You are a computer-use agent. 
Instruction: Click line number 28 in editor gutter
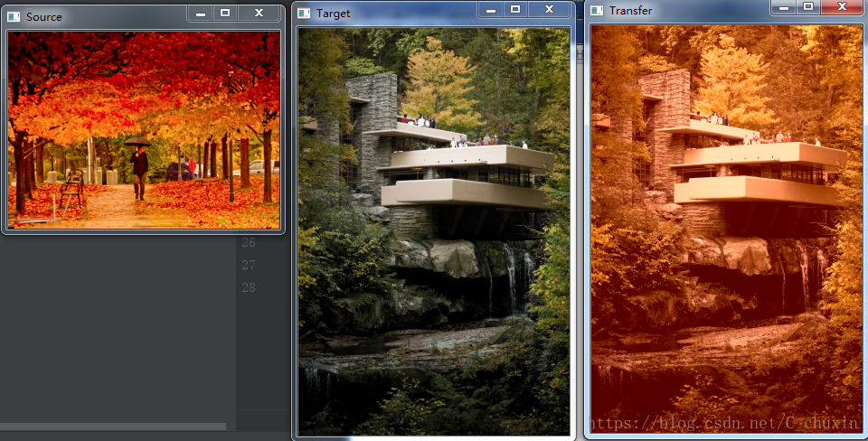[249, 287]
